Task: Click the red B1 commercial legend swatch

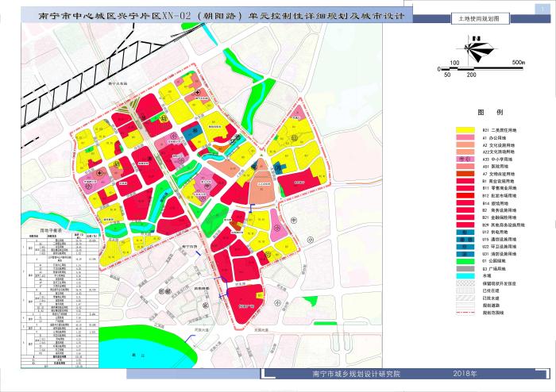Action: click(x=465, y=180)
